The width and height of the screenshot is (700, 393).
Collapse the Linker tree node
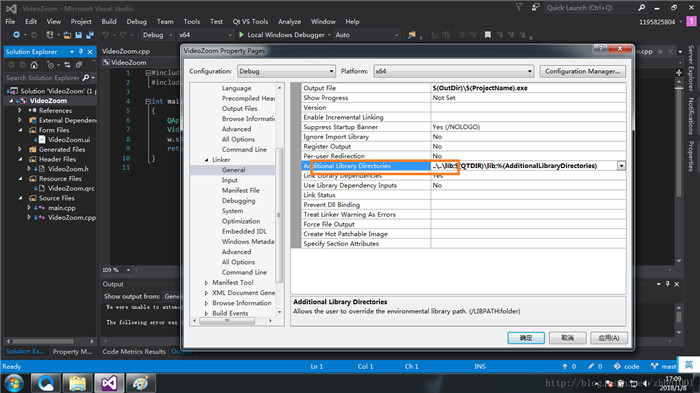point(206,159)
